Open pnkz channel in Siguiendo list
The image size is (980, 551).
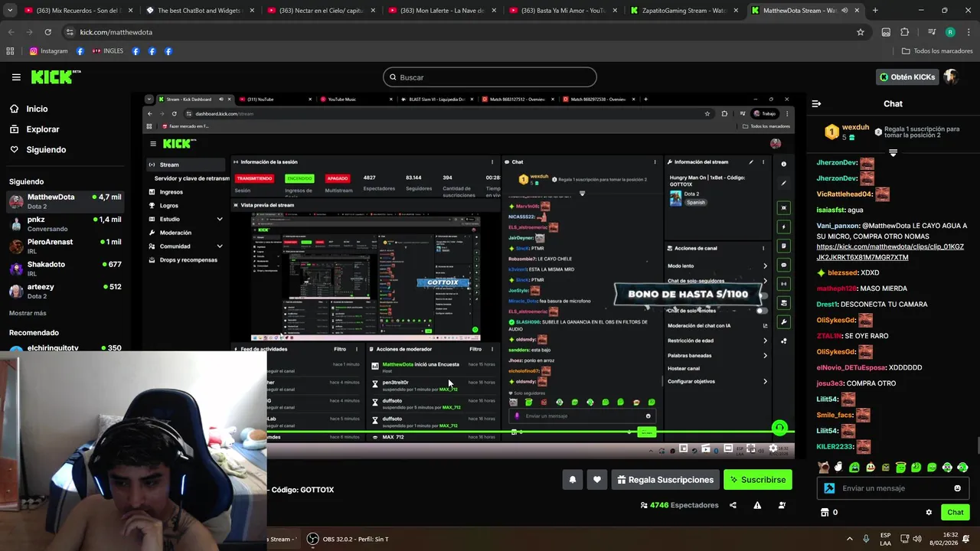click(65, 223)
